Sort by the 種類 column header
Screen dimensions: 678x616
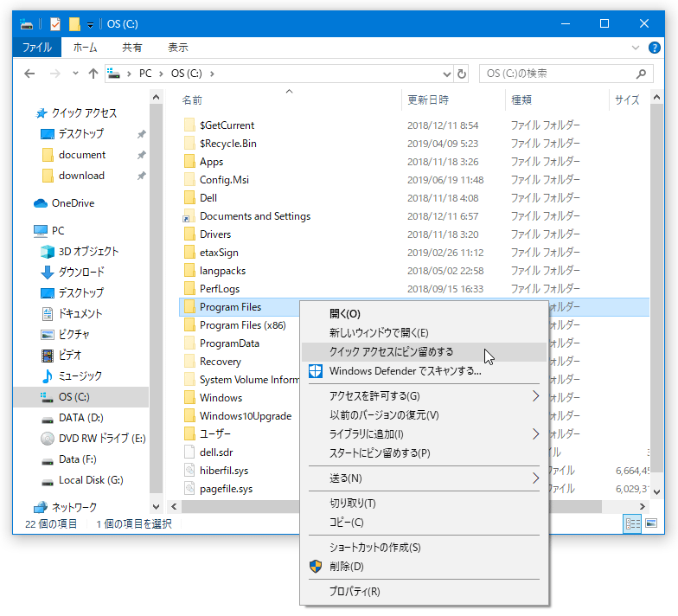pyautogui.click(x=521, y=100)
